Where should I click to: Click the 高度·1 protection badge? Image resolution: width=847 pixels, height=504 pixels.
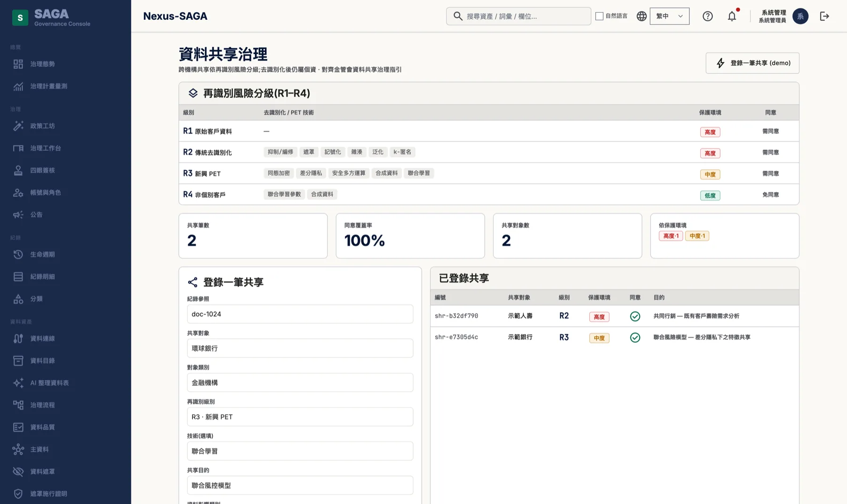click(671, 236)
